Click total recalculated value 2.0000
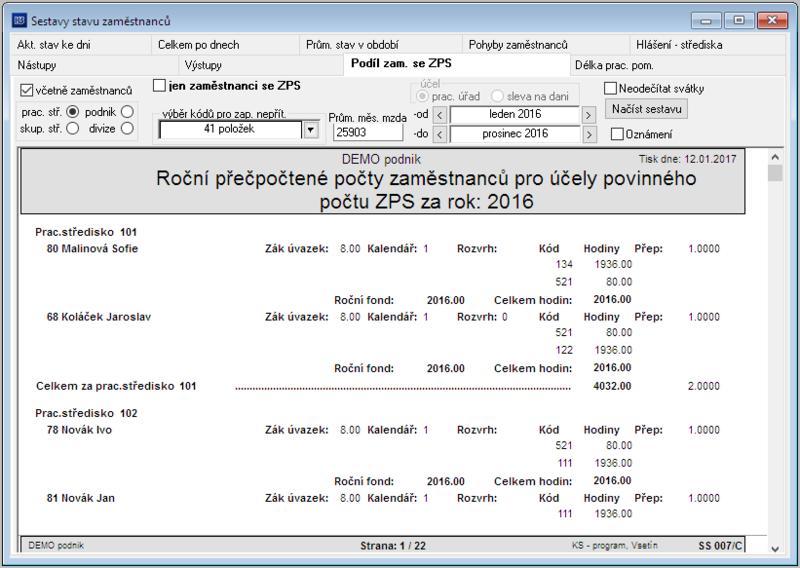Image resolution: width=800 pixels, height=568 pixels. pos(704,386)
